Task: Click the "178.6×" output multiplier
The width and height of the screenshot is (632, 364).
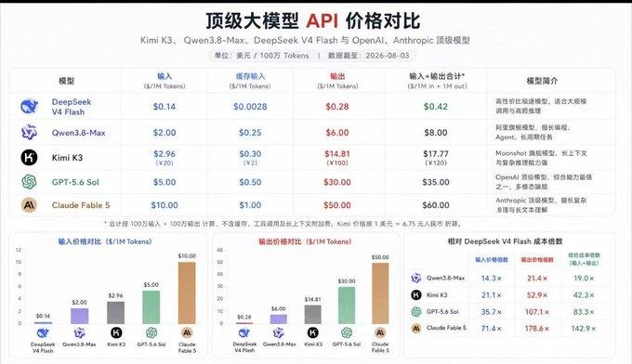Action: [537, 328]
